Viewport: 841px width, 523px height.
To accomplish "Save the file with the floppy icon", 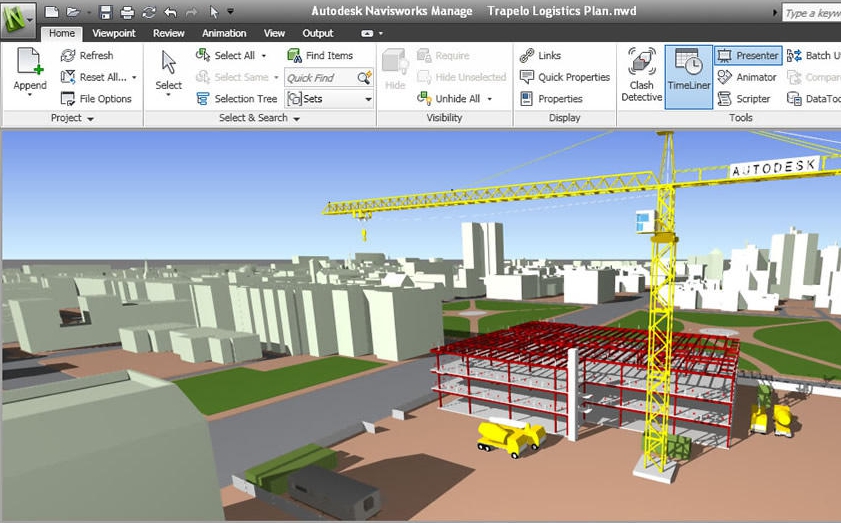I will point(106,12).
